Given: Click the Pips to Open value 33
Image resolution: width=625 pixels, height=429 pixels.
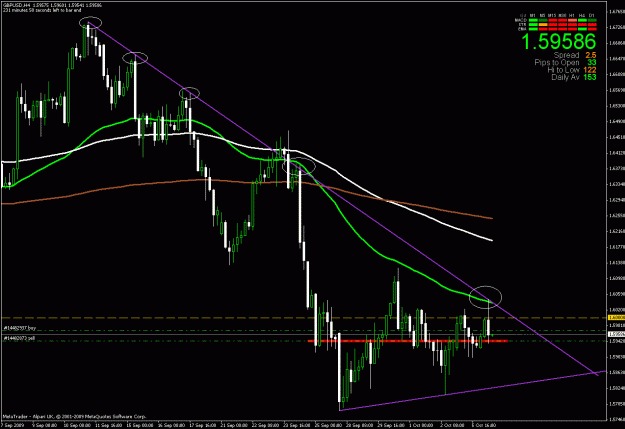Looking at the screenshot, I should (592, 62).
